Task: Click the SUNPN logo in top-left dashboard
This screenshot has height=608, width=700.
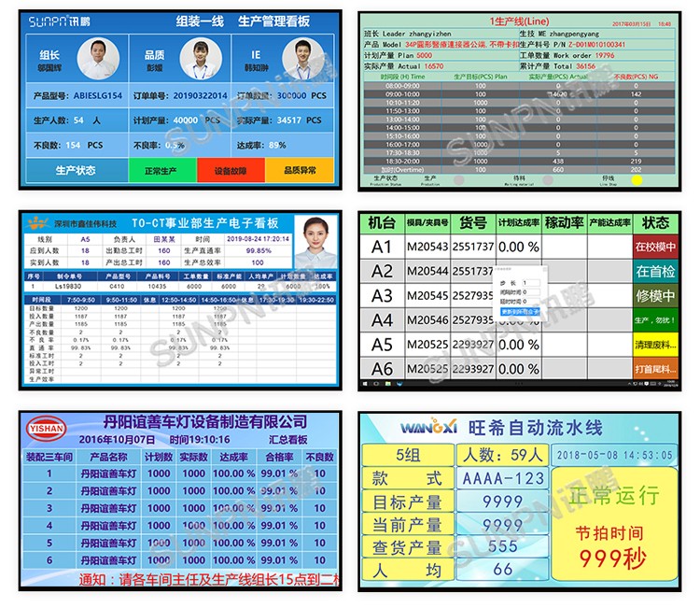Action: (62, 20)
